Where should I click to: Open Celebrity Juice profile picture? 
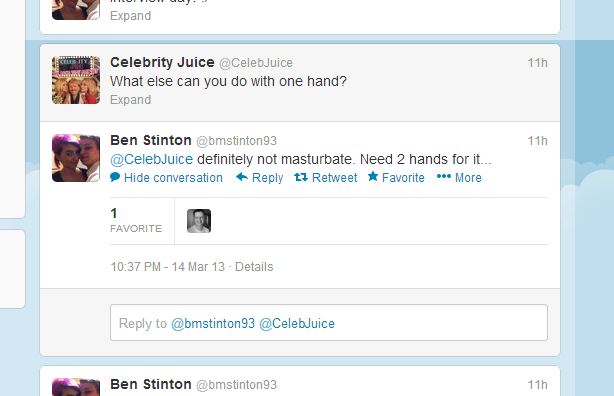point(76,80)
